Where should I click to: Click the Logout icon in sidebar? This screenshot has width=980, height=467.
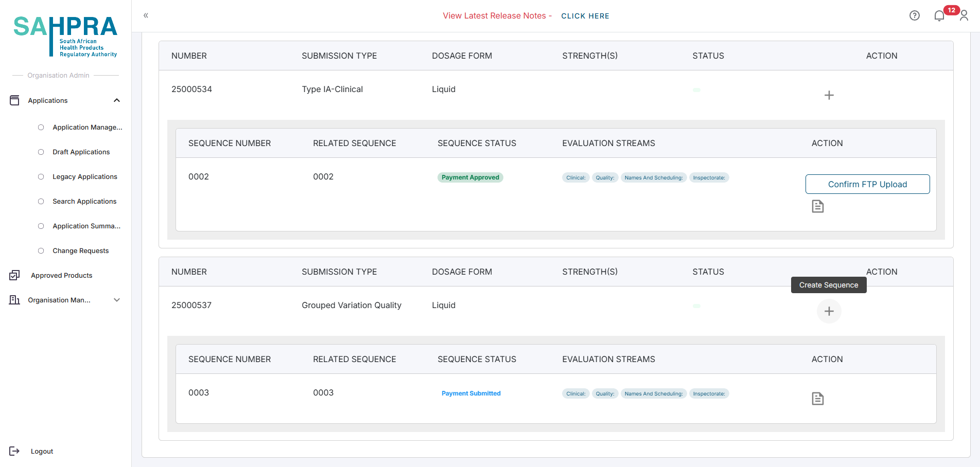pyautogui.click(x=14, y=451)
